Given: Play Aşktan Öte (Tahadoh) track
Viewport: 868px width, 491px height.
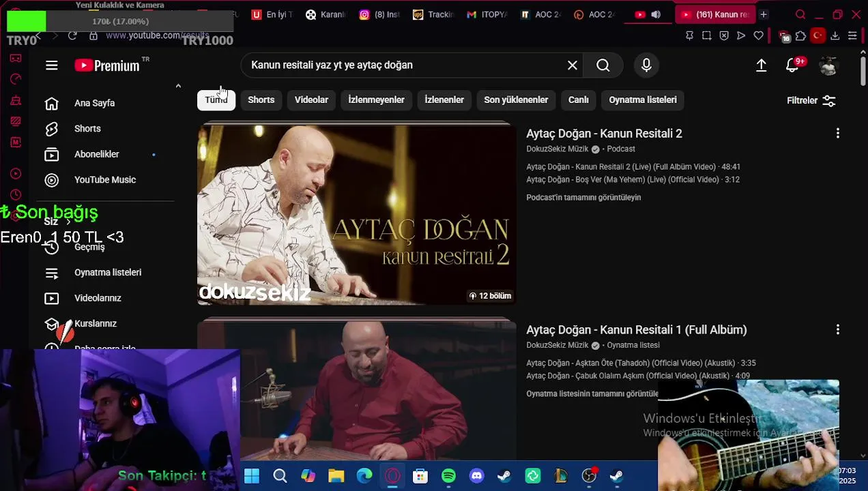Looking at the screenshot, I should (x=641, y=363).
